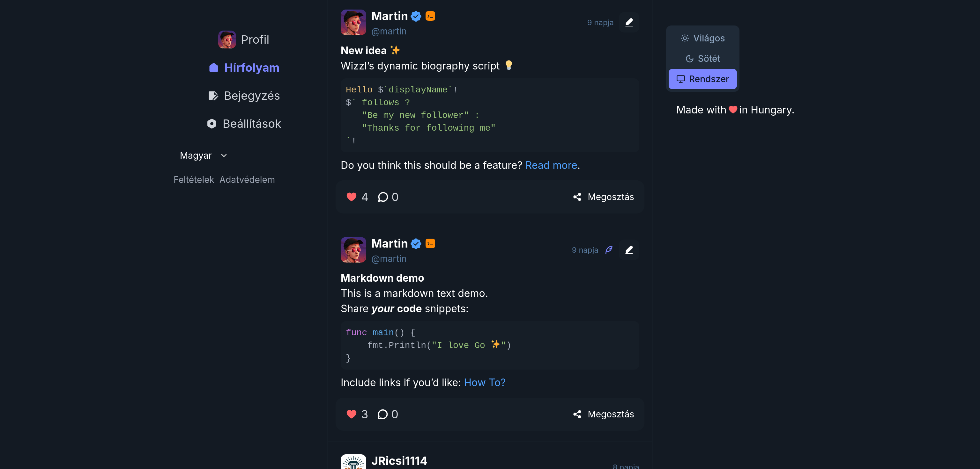Open the How To? link

pyautogui.click(x=484, y=382)
